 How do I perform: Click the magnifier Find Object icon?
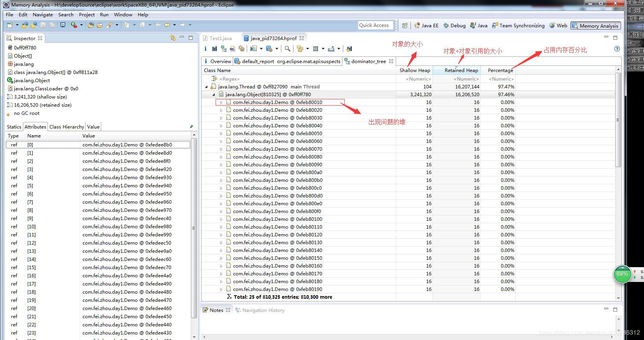click(287, 49)
